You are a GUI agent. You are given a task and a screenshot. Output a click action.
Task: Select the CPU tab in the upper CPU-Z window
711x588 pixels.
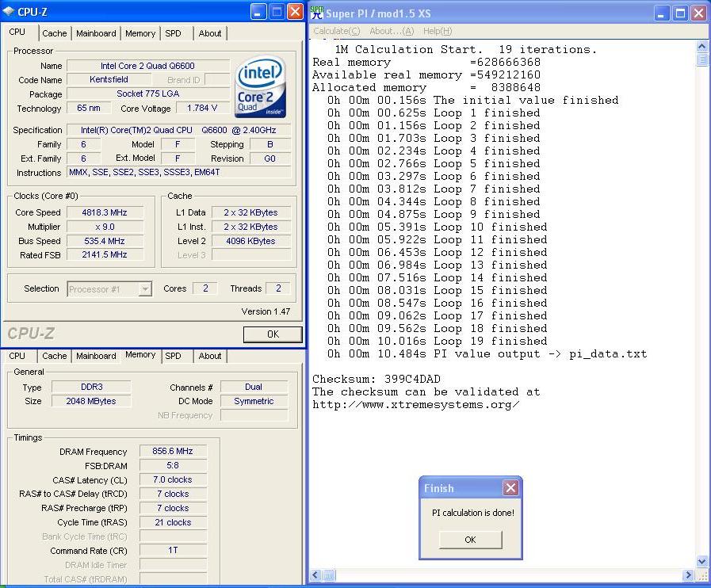(17, 32)
